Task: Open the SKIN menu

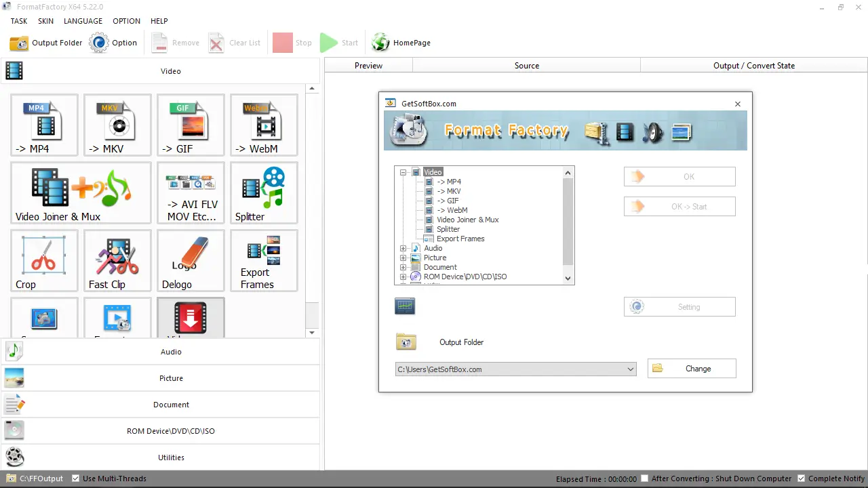Action: [x=45, y=21]
